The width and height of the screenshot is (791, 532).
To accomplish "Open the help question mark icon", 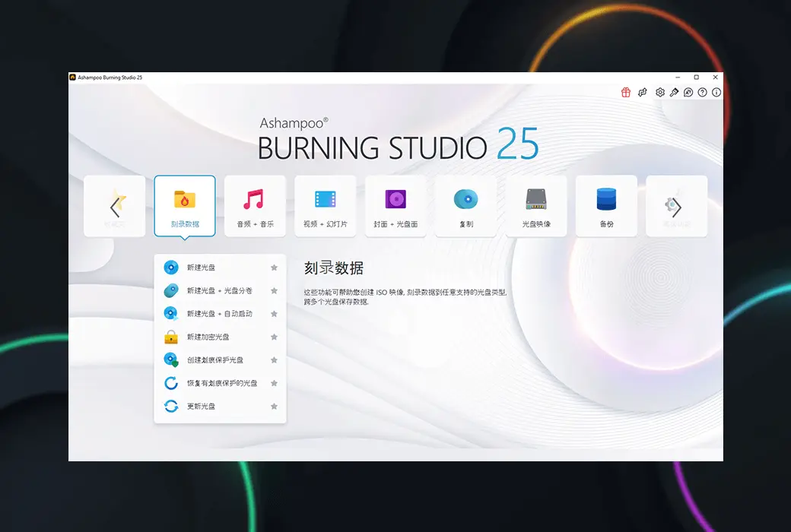I will point(702,92).
